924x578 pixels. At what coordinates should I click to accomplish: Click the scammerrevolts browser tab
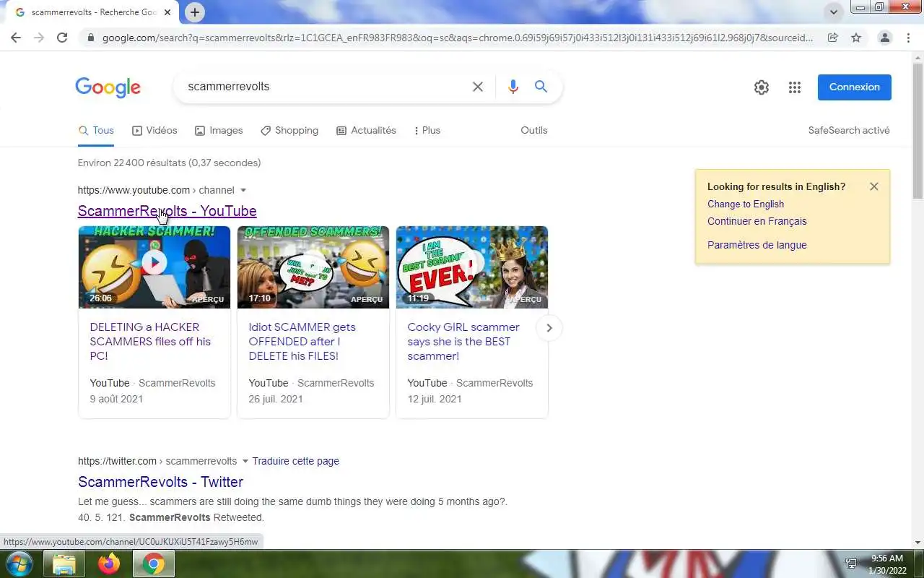coord(94,12)
